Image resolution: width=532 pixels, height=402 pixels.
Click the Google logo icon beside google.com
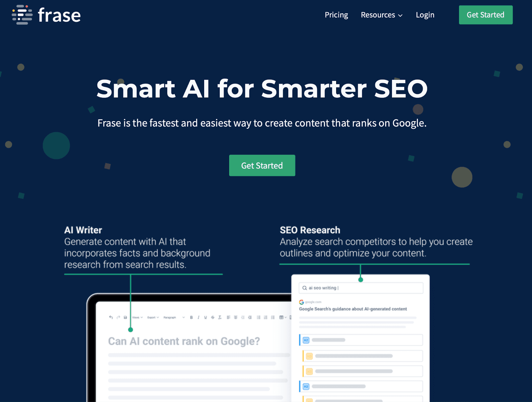tap(302, 302)
